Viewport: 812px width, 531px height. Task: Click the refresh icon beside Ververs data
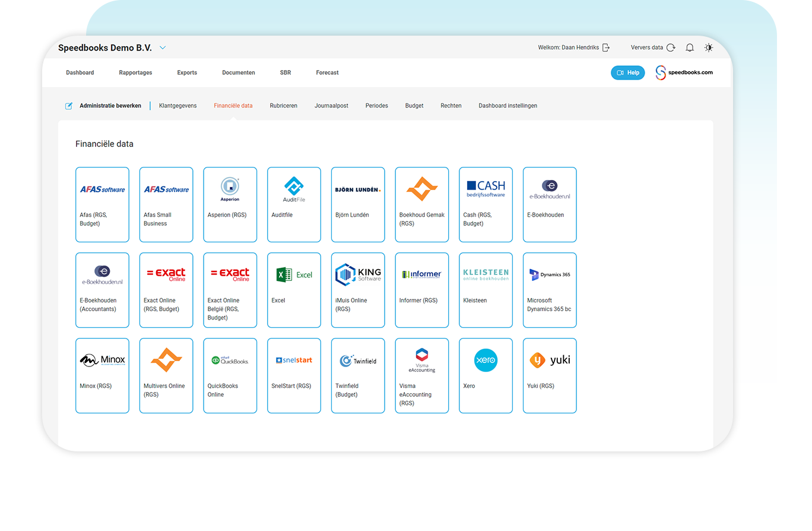pos(671,48)
